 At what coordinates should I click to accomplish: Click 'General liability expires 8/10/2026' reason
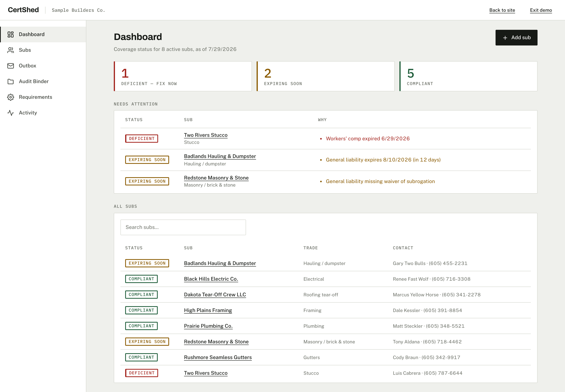(383, 160)
